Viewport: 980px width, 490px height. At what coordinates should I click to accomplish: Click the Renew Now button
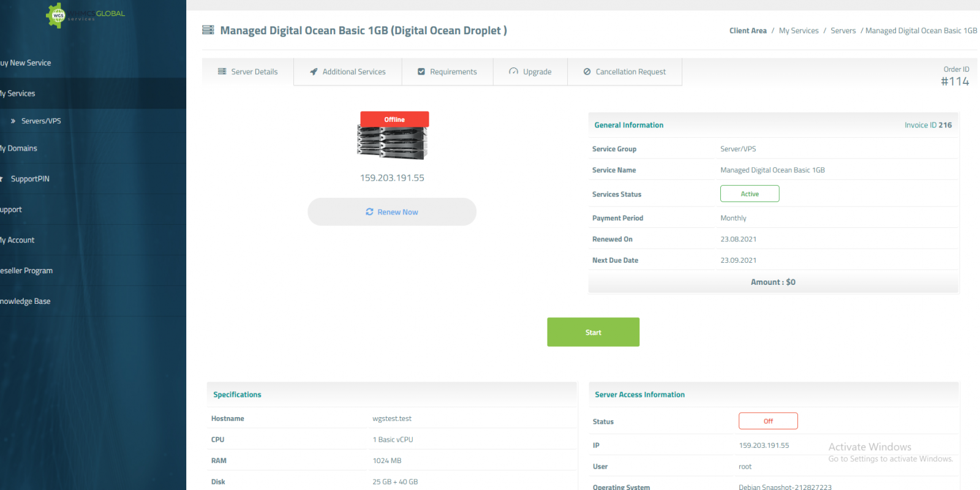click(x=392, y=212)
